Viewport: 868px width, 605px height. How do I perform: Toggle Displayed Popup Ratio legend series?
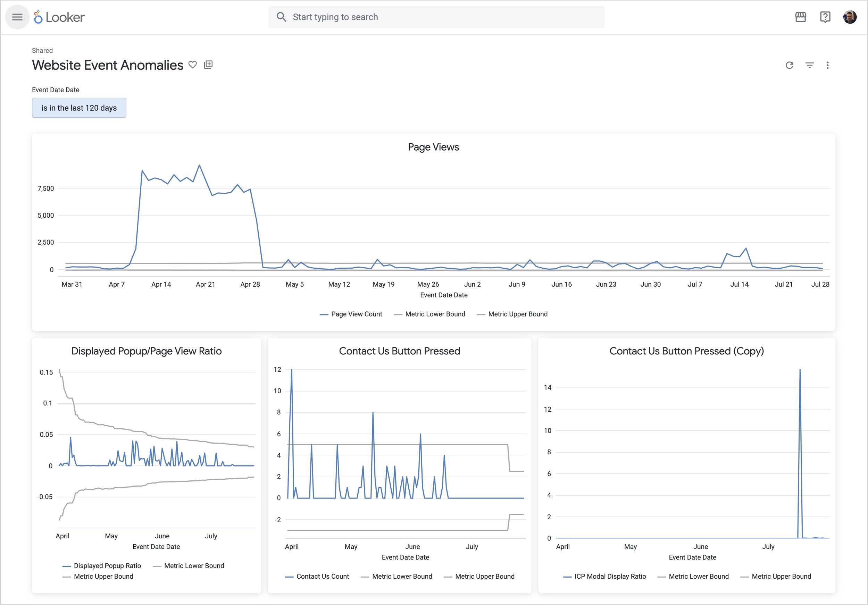(102, 566)
